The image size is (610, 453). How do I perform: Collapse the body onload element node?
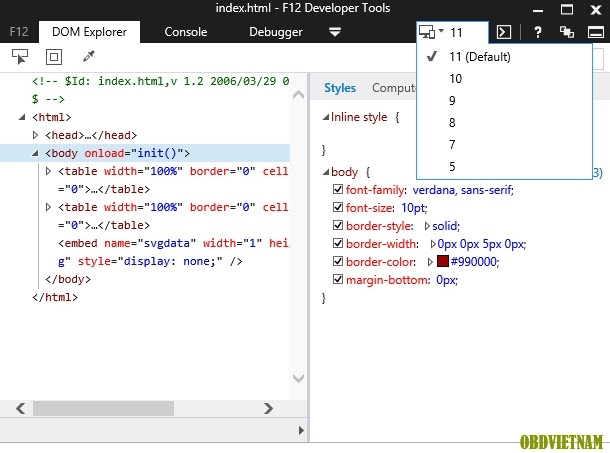click(x=36, y=153)
